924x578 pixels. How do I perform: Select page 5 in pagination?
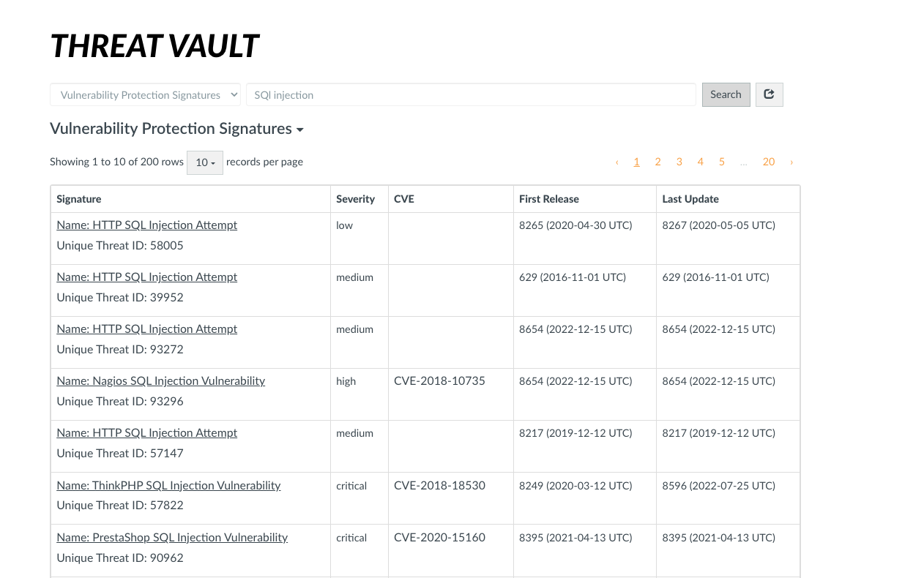[721, 162]
